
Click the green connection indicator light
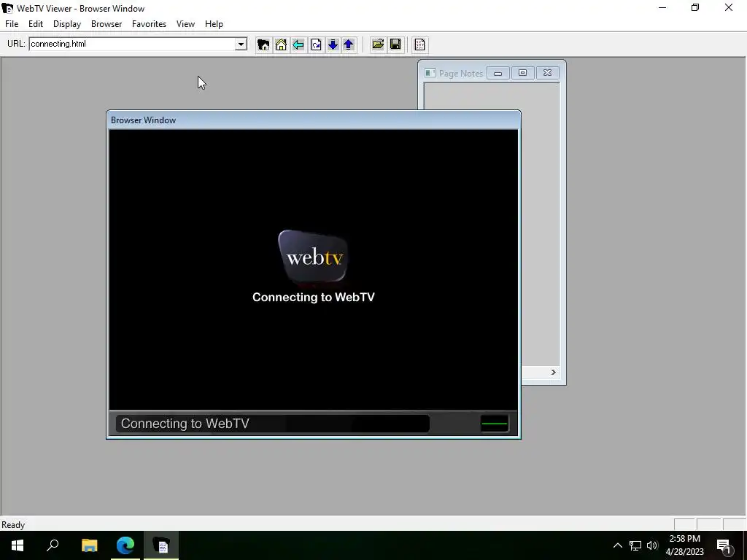(x=495, y=424)
